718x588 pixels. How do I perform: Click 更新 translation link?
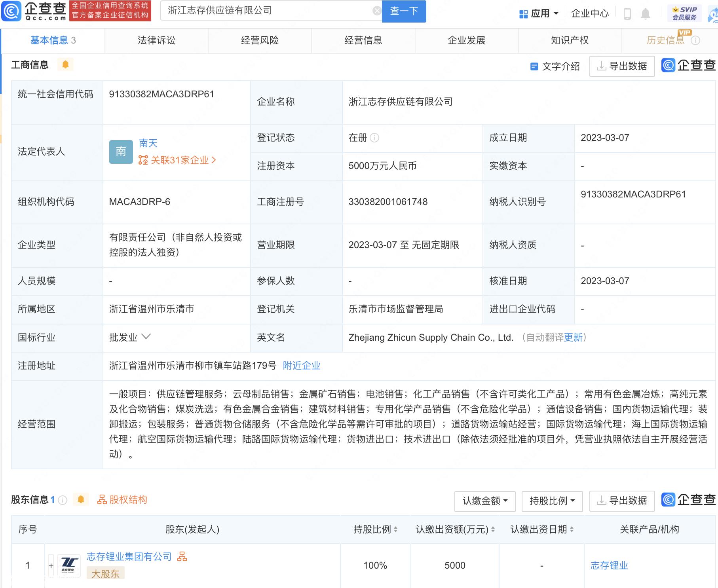[573, 338]
